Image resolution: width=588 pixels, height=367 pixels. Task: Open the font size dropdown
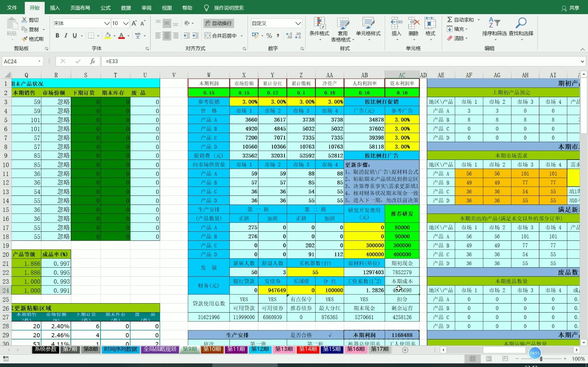pos(126,23)
